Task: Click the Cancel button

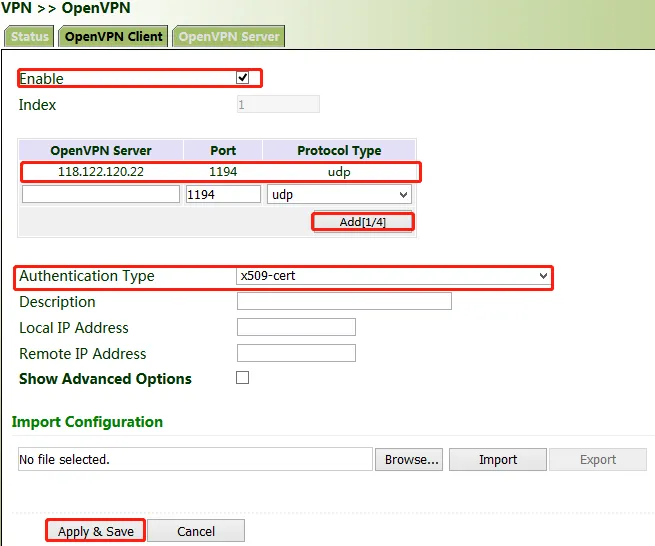Action: [x=196, y=531]
